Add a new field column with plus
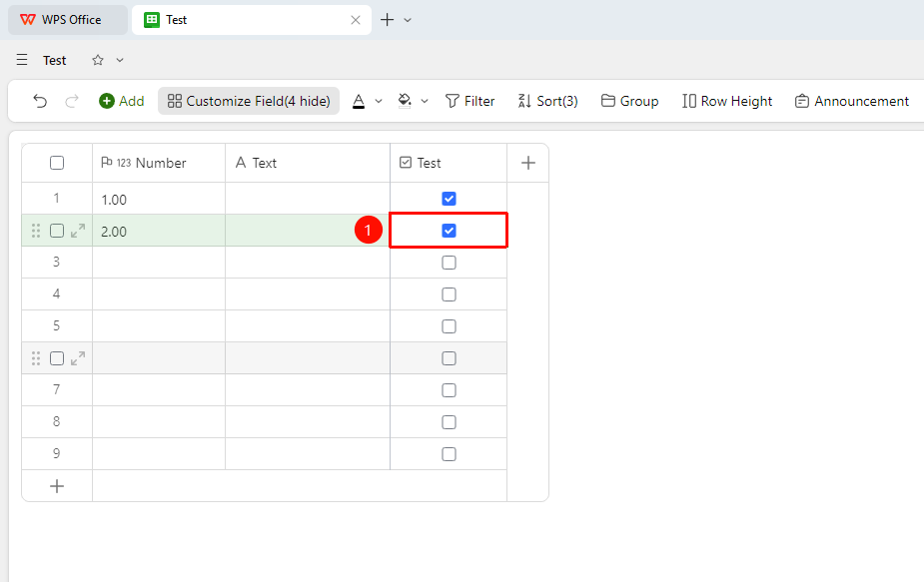This screenshot has width=924, height=582. tap(528, 163)
